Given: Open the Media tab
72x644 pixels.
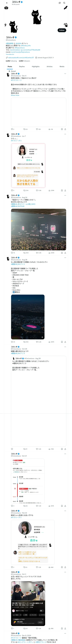Looking at the screenshot, I should pyautogui.click(x=62, y=67).
